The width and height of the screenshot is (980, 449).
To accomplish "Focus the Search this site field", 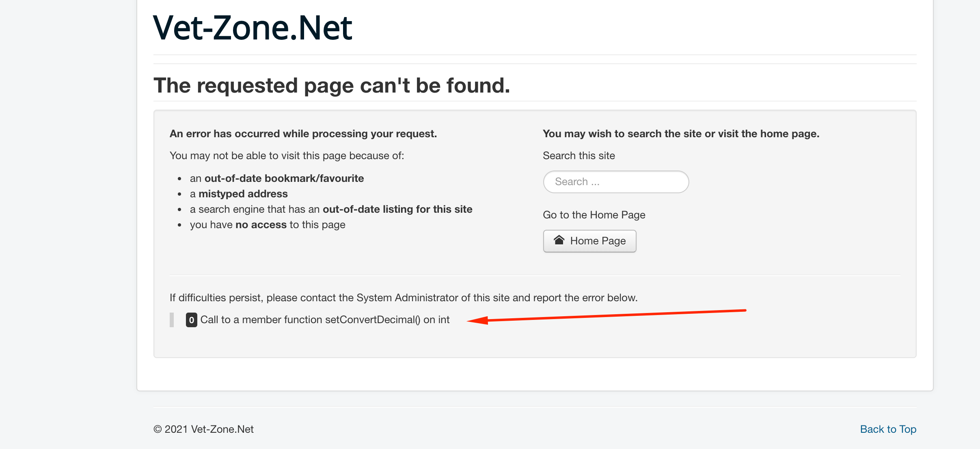I will tap(615, 182).
